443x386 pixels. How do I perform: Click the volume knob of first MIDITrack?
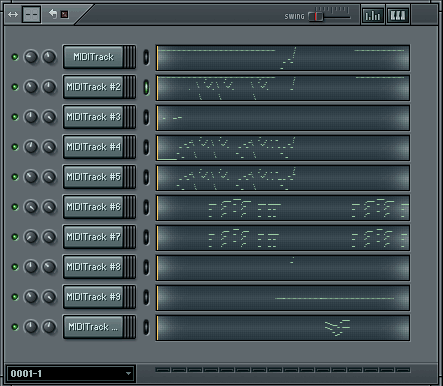point(49,57)
